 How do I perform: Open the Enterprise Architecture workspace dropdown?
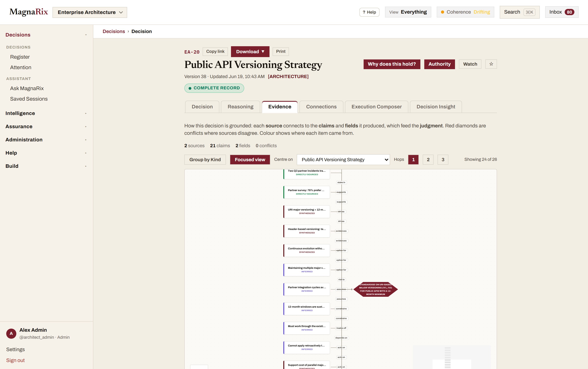pyautogui.click(x=90, y=12)
